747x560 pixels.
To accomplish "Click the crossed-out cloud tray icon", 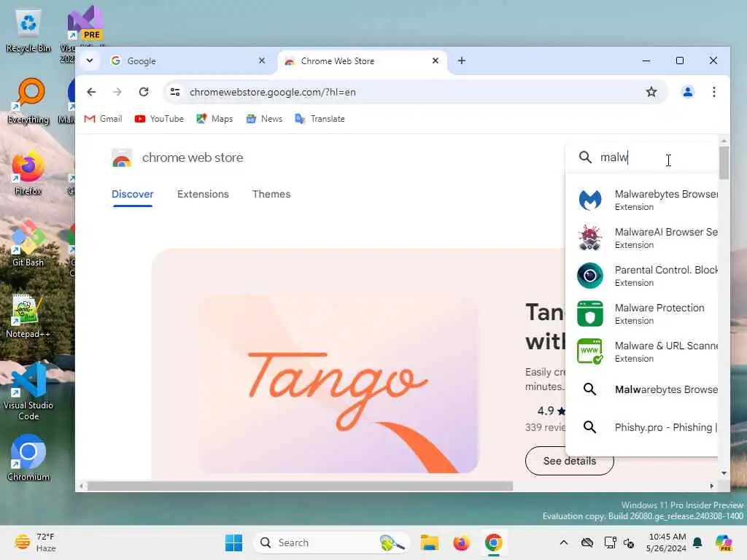I will click(587, 542).
